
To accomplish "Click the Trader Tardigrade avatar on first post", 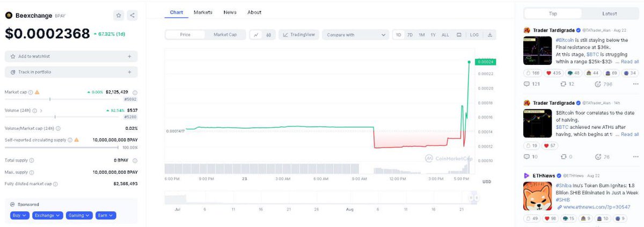I will (x=527, y=30).
